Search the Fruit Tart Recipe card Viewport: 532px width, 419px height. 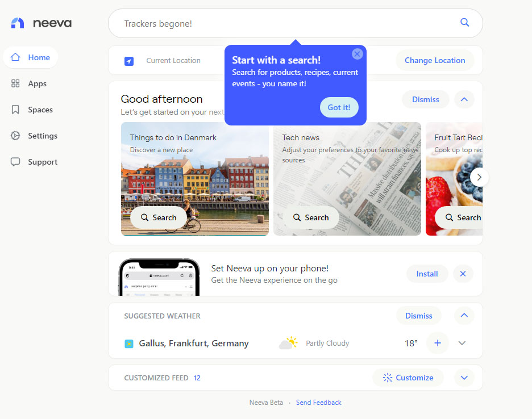tap(460, 217)
